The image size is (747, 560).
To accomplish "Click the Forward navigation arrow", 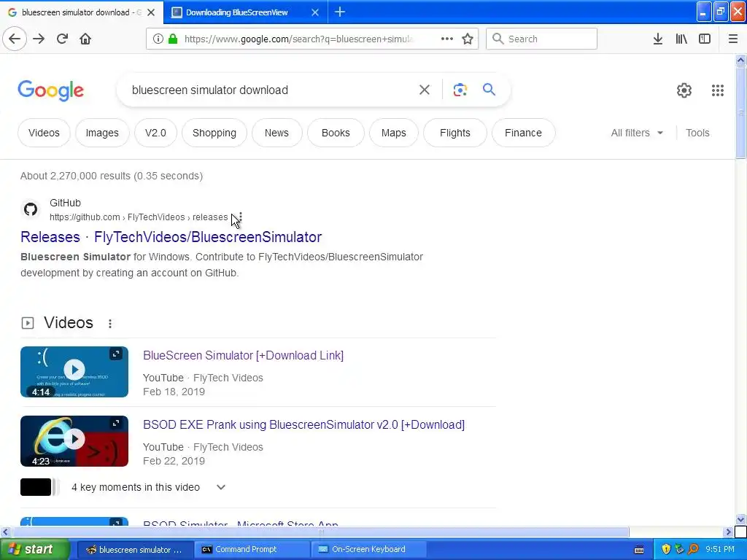I will pos(39,39).
